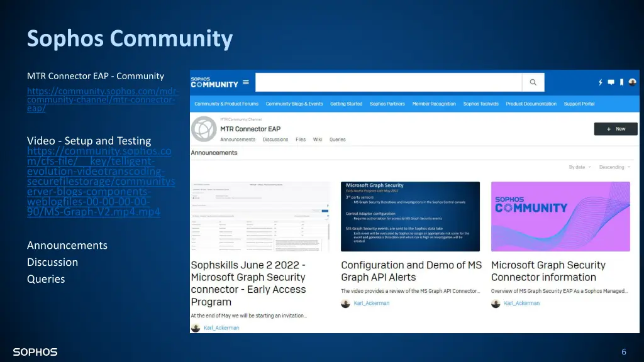Screen dimensions: 644x362
Task: Click Karl_Ackerman avatar under Connector information post
Action: point(496,304)
